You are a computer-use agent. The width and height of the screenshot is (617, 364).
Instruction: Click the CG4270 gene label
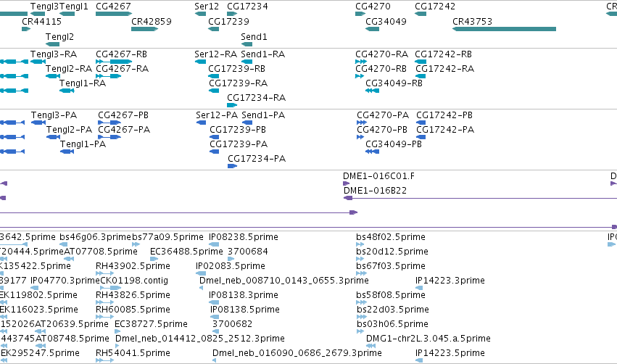pos(373,7)
